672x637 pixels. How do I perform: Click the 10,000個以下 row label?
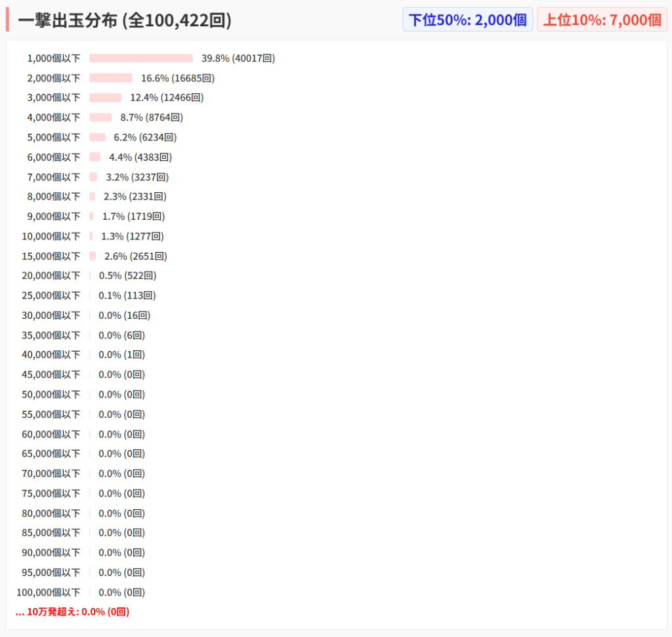tap(51, 236)
